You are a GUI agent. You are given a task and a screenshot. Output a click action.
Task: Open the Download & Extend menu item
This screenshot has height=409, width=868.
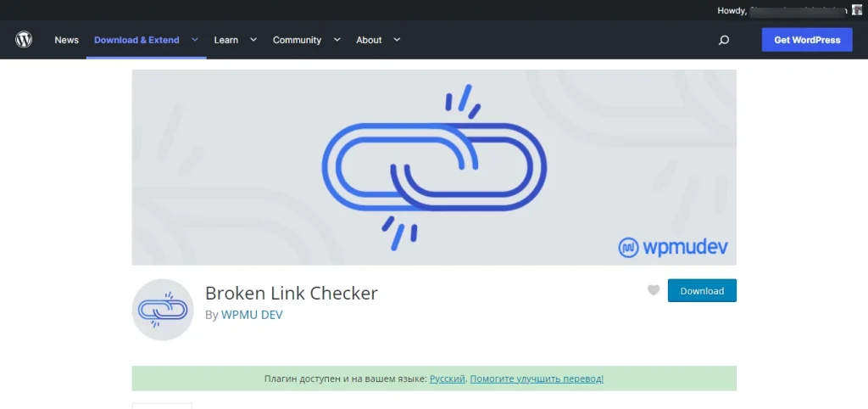(136, 40)
